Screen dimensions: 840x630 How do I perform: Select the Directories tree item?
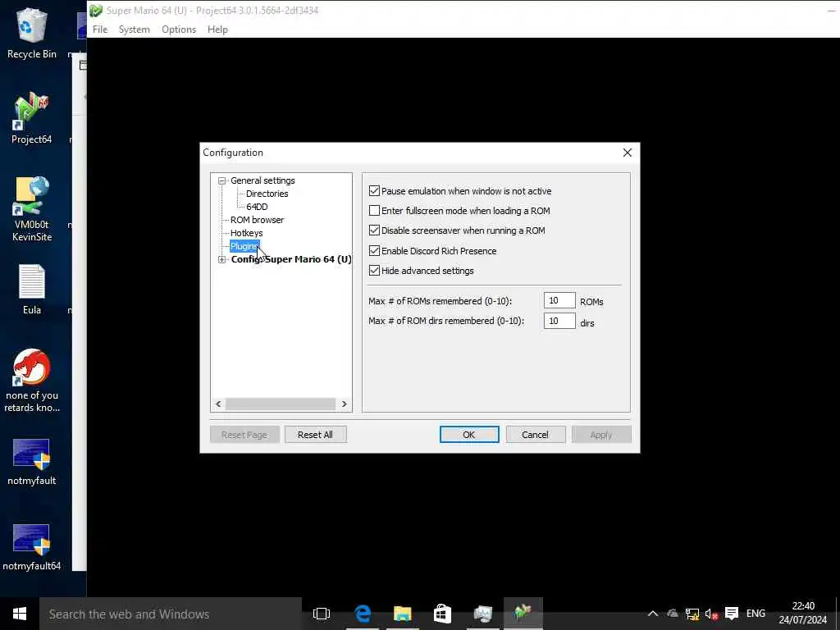point(267,194)
